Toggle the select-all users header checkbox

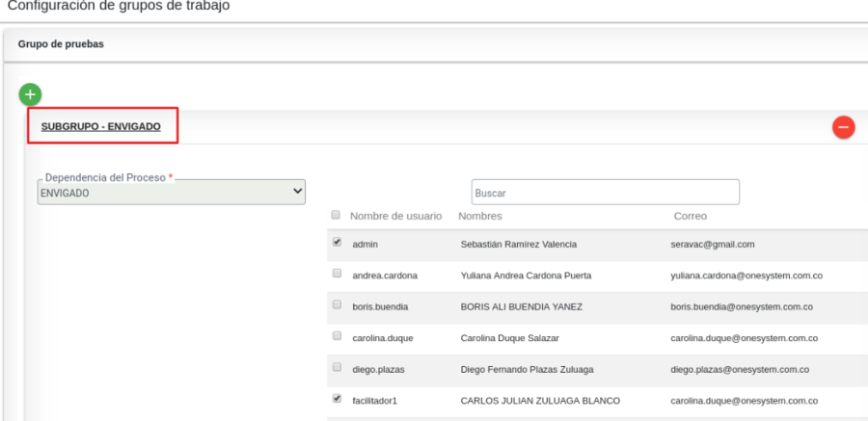tap(336, 215)
